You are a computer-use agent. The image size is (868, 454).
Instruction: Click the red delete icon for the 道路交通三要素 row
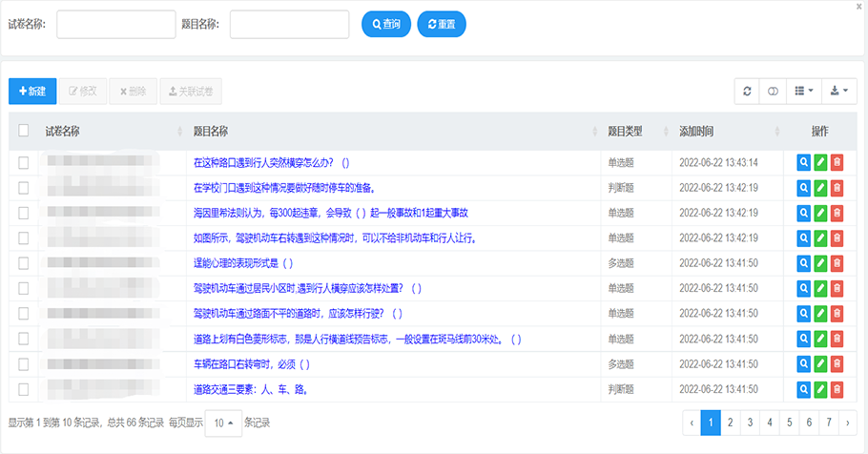(x=837, y=389)
